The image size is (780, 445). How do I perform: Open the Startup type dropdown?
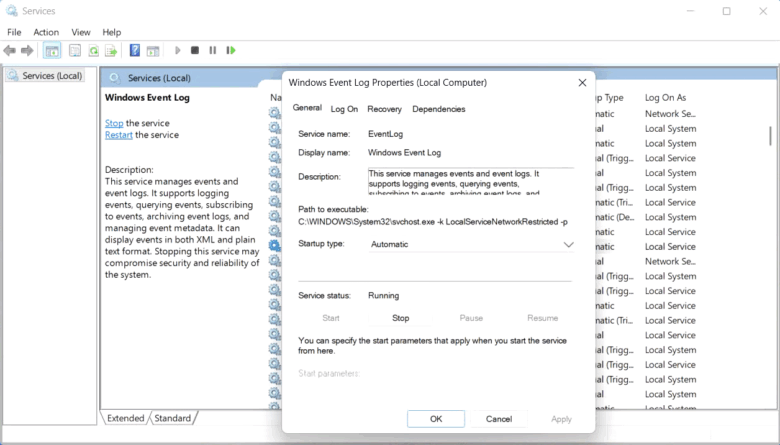click(x=471, y=244)
